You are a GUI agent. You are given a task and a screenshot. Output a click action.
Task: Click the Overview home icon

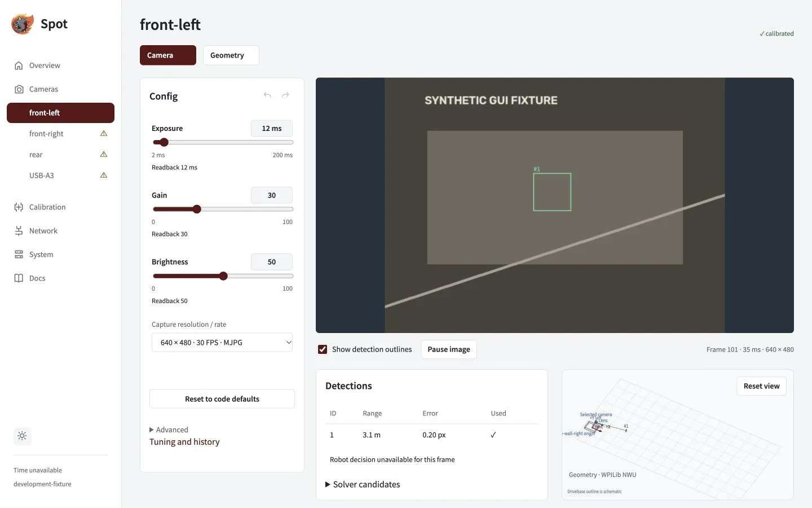coord(19,65)
